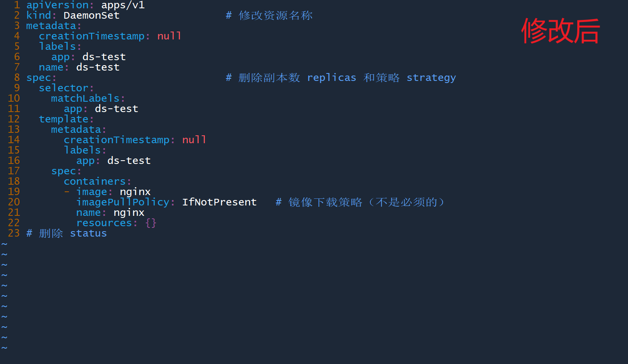This screenshot has width=628, height=364.
Task: Click the image value nginx on line 19
Action: tap(135, 192)
